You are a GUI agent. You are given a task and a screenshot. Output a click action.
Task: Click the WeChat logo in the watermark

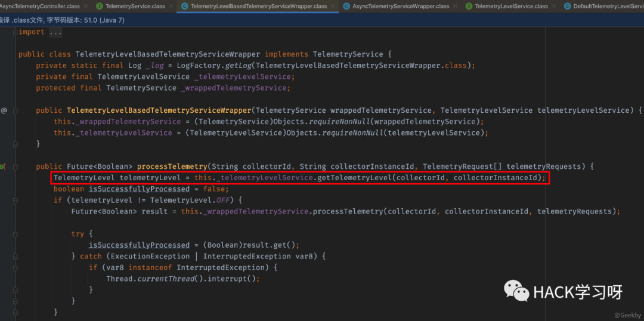coord(516,291)
